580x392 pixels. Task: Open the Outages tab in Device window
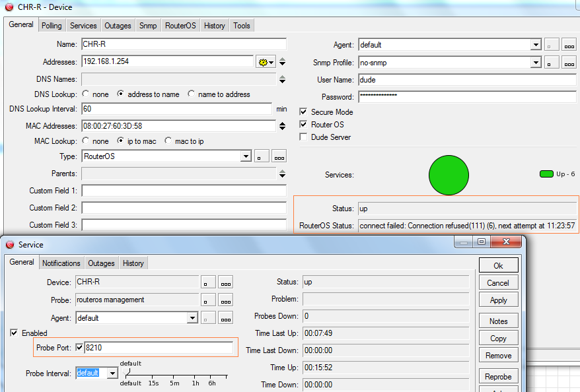[x=118, y=26]
